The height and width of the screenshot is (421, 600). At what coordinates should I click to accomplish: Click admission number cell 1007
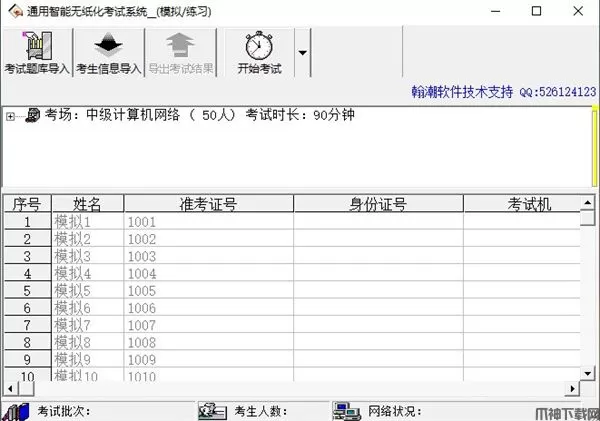pyautogui.click(x=209, y=325)
